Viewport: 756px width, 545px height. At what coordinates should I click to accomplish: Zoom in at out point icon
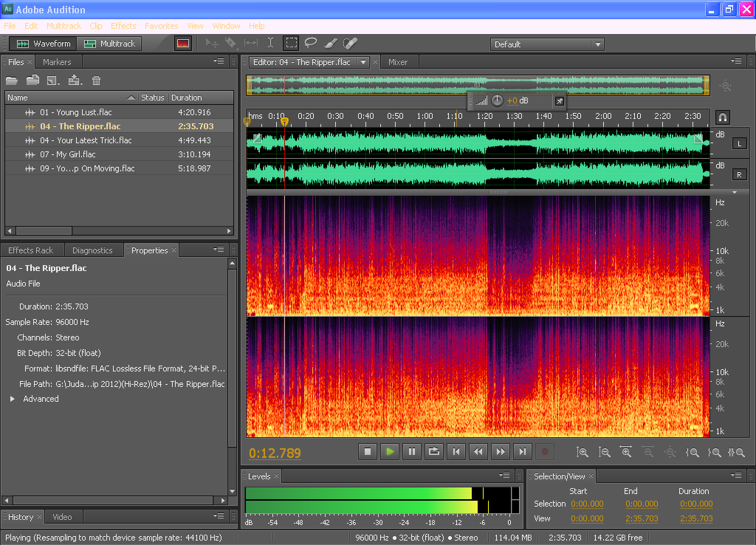pyautogui.click(x=715, y=453)
